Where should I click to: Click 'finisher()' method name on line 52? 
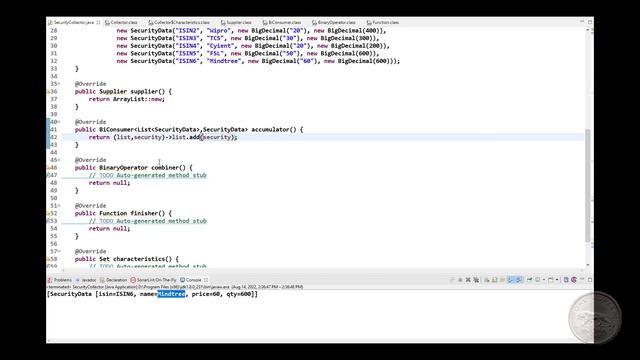tap(147, 213)
